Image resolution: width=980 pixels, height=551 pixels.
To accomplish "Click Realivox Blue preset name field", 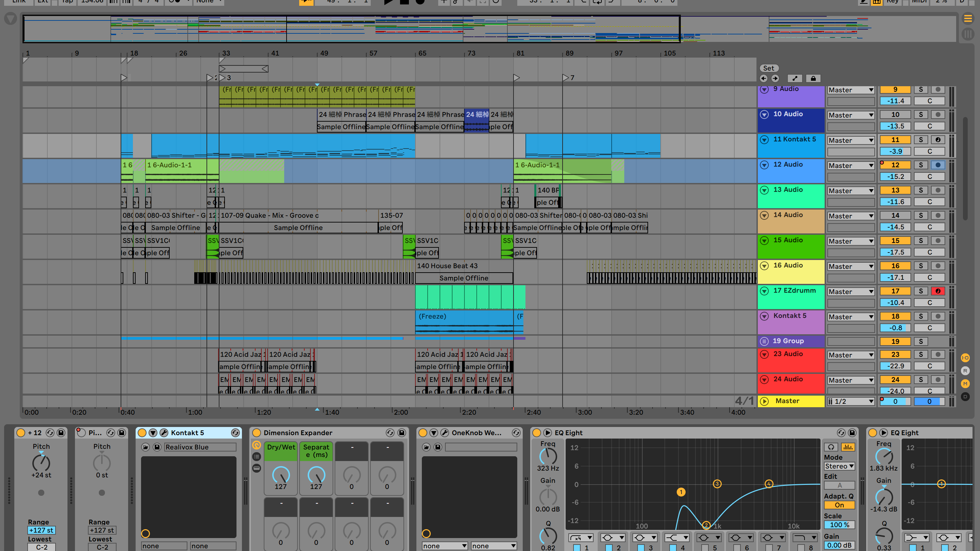I will [200, 447].
